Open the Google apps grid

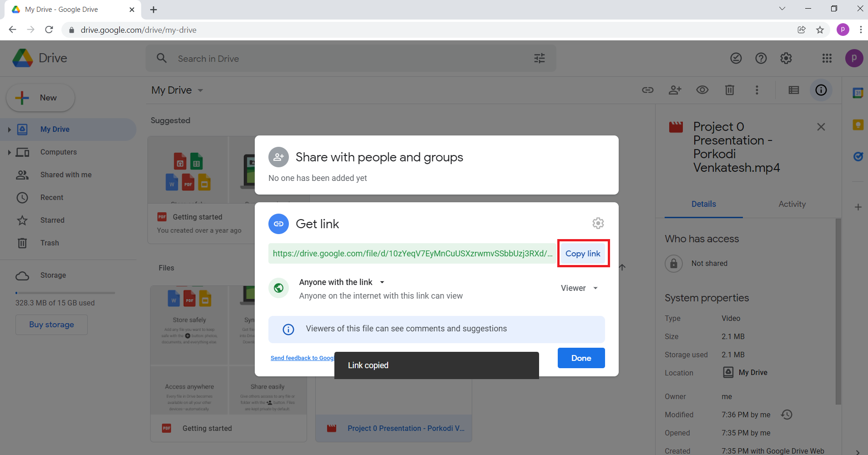coord(827,58)
